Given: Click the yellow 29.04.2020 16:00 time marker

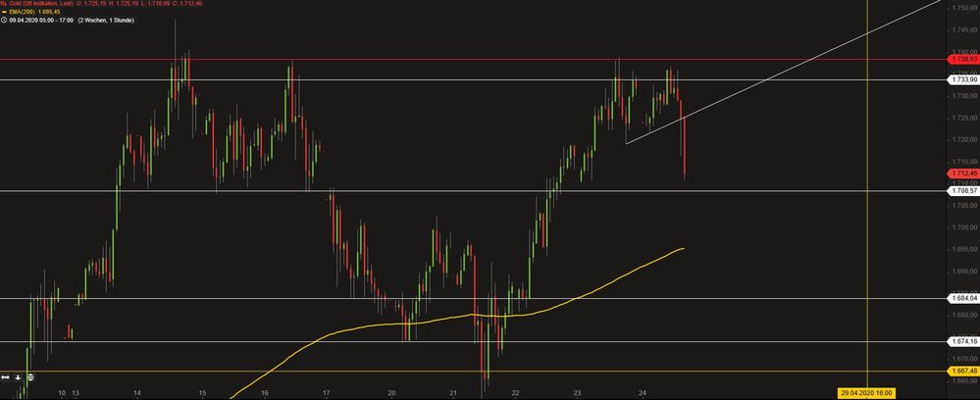Looking at the screenshot, I should tap(868, 393).
